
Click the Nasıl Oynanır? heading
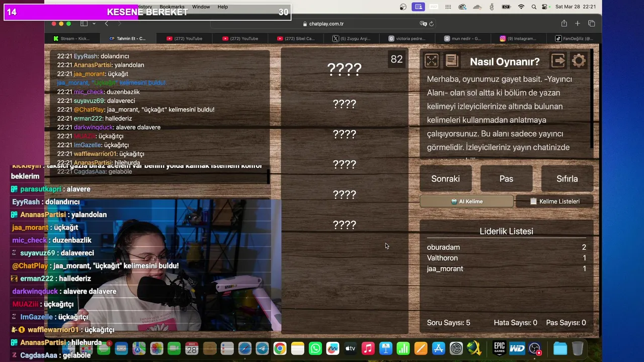(x=505, y=61)
